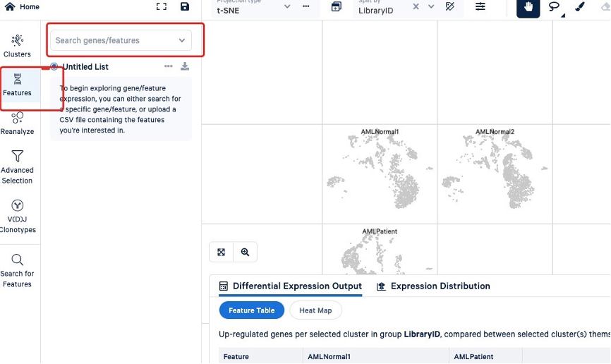611x364 pixels.
Task: Open Untitled List ellipsis menu
Action: click(169, 66)
